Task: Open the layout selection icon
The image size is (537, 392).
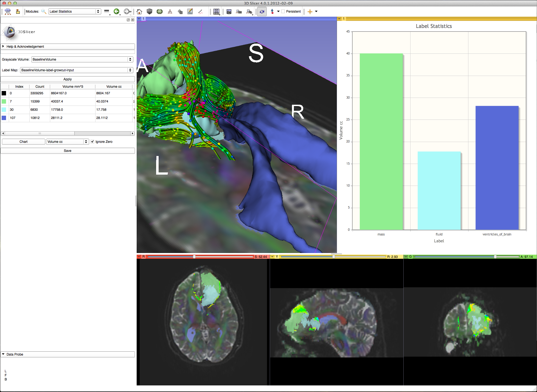Action: (216, 12)
